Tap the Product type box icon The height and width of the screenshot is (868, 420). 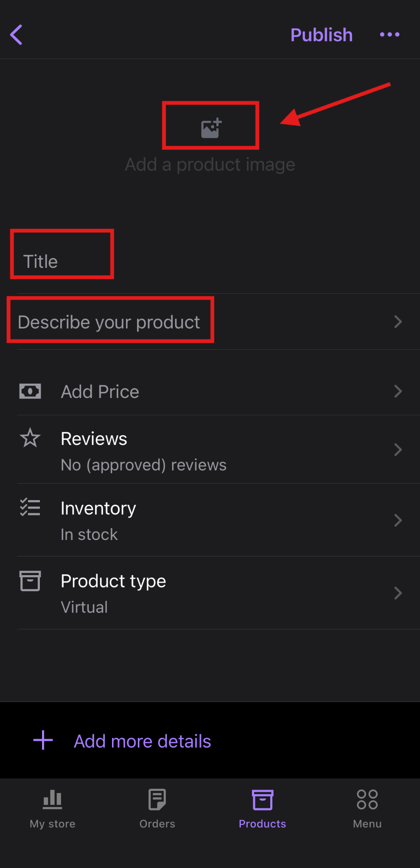(x=30, y=581)
